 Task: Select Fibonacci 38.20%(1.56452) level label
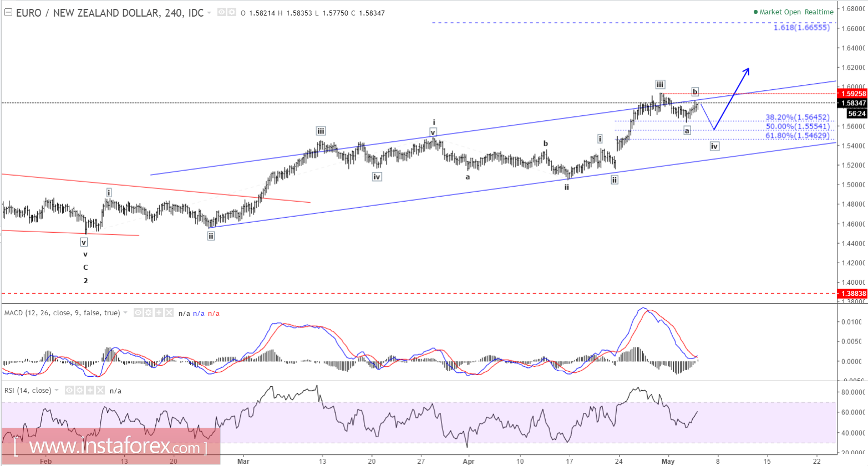pyautogui.click(x=798, y=117)
